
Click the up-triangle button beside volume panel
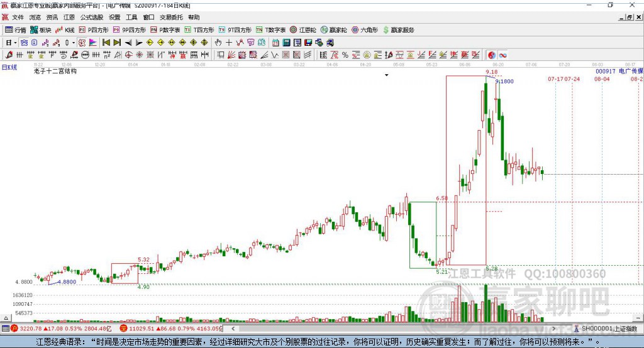click(x=6, y=318)
